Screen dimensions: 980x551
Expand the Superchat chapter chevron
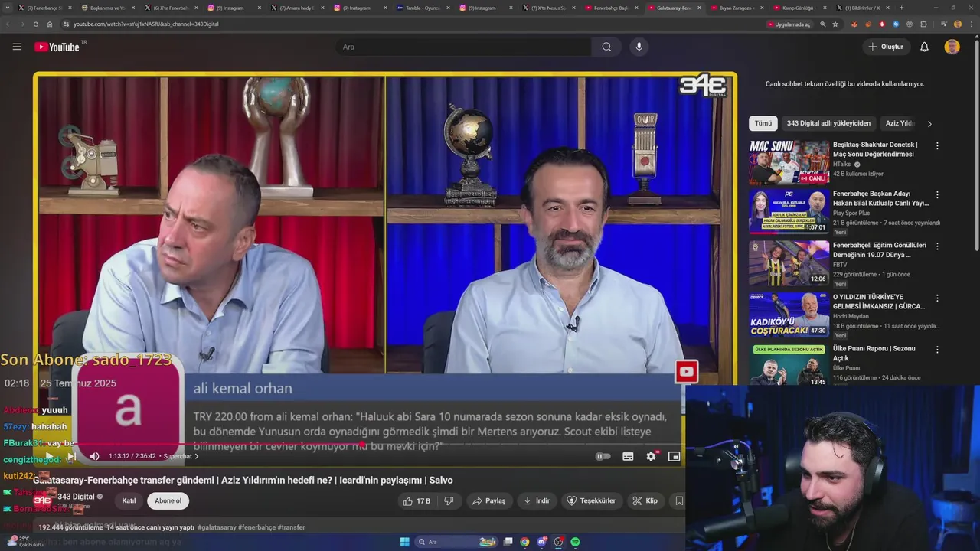(197, 456)
